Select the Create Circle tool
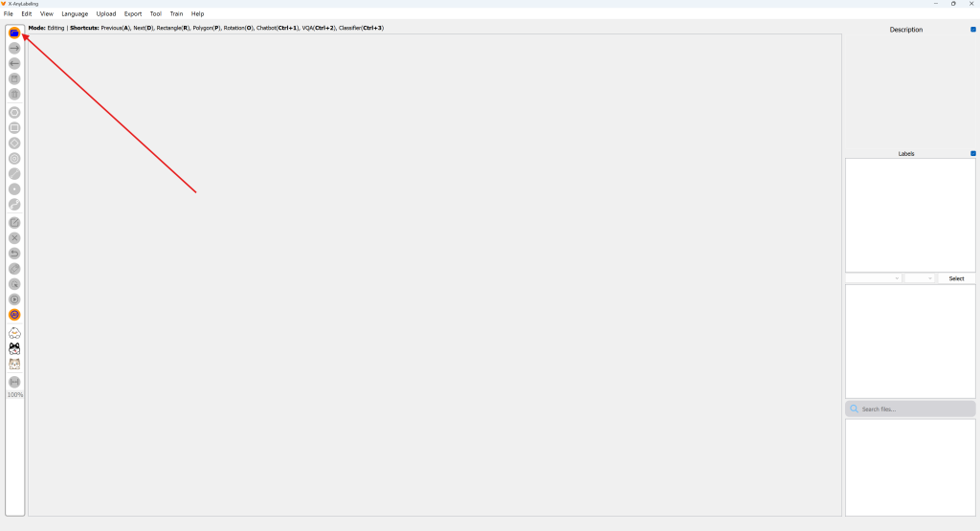 [x=14, y=158]
